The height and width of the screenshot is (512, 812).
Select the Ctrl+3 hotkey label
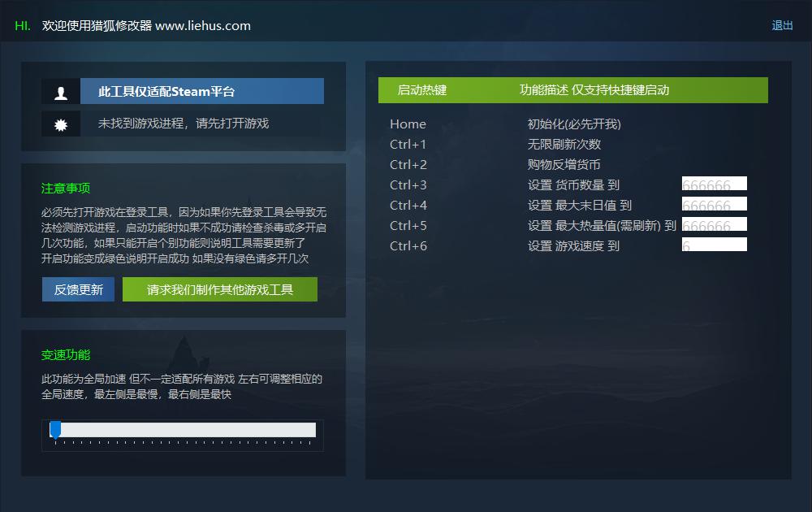408,185
